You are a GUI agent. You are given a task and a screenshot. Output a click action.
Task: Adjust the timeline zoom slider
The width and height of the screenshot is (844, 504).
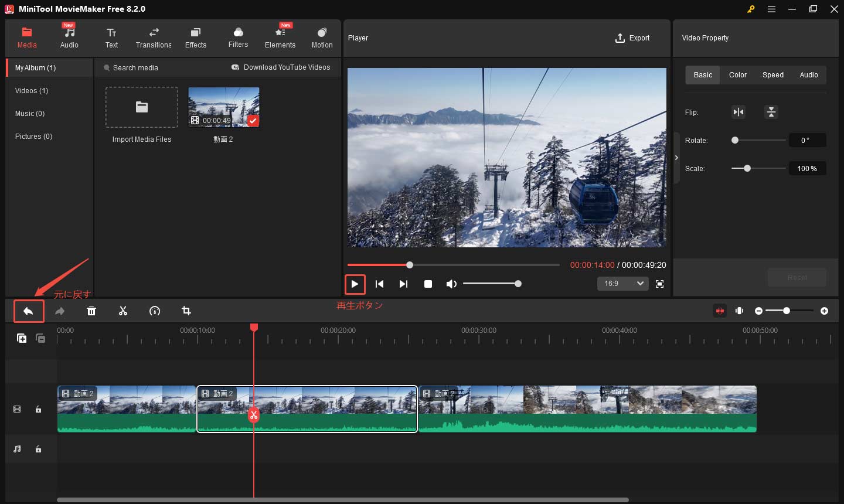(x=789, y=311)
